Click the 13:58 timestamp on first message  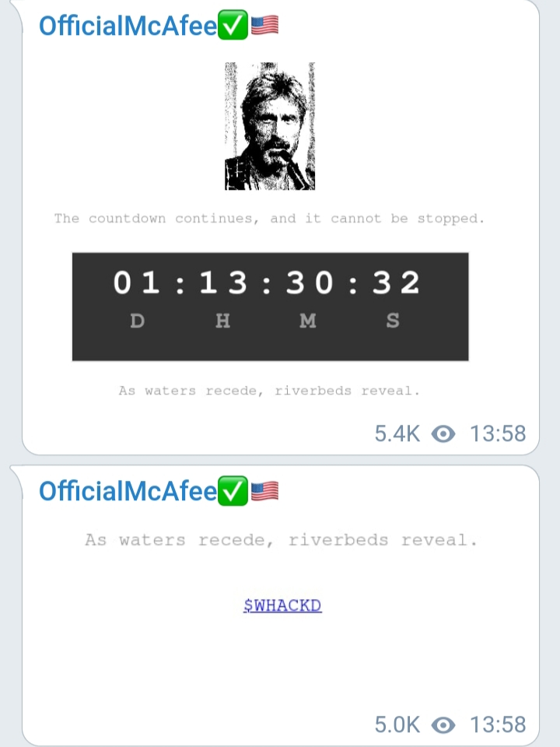pyautogui.click(x=498, y=433)
